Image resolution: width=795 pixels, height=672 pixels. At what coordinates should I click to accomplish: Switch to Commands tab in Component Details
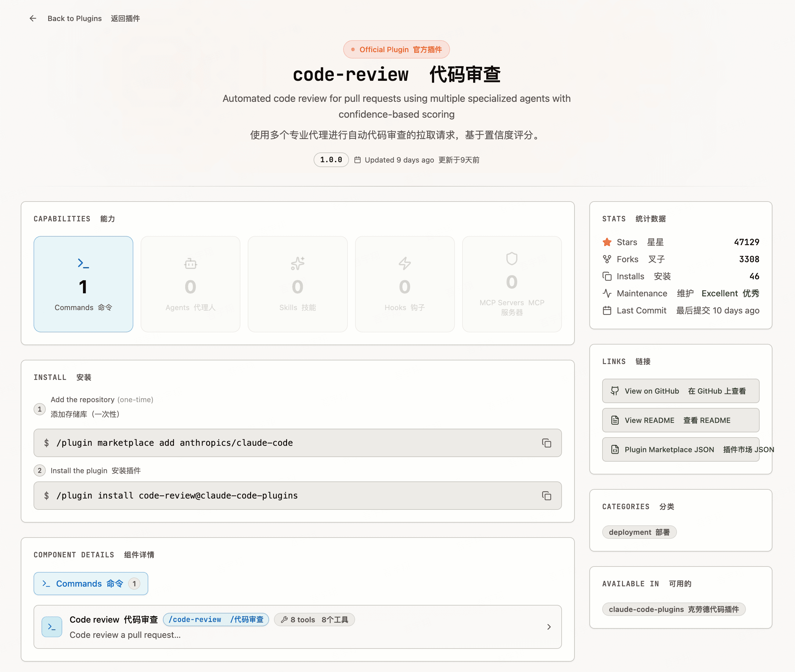pyautogui.click(x=91, y=583)
